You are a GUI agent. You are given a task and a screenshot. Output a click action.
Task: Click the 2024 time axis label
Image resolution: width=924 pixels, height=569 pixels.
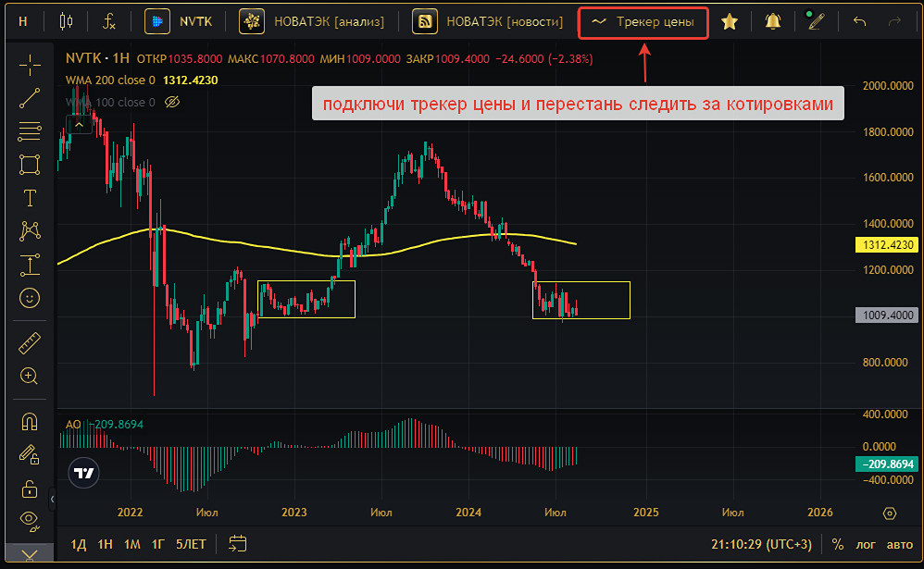click(x=468, y=513)
